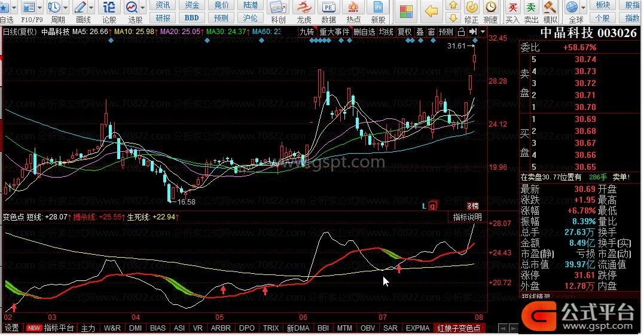Screen dimensions: 644x336
Task: Open the 设置 settings tab
Action: pos(11,328)
